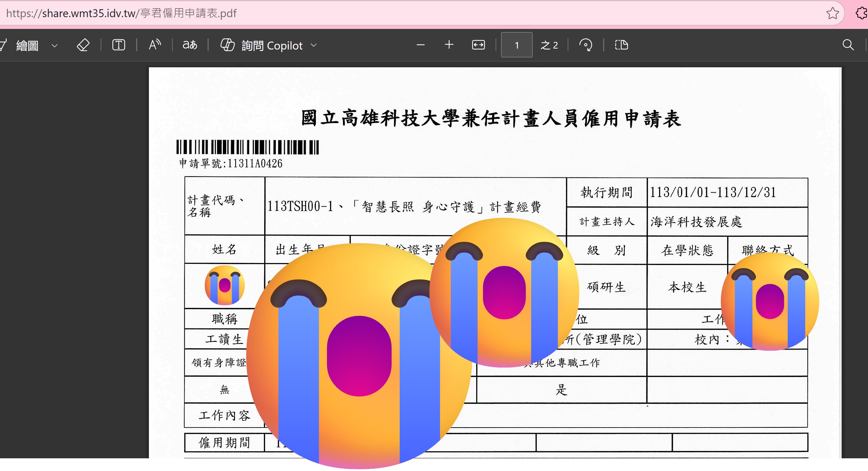Expand the Draw tool dropdown arrow
The height and width of the screenshot is (471, 868).
(55, 45)
